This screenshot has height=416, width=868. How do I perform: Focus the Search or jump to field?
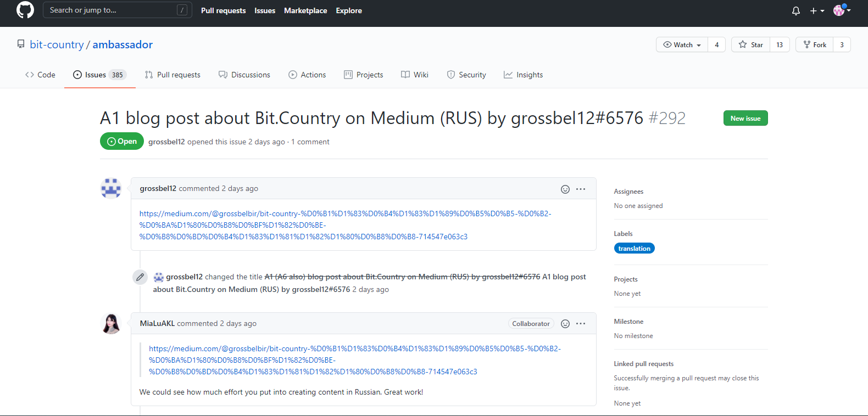[x=118, y=10]
